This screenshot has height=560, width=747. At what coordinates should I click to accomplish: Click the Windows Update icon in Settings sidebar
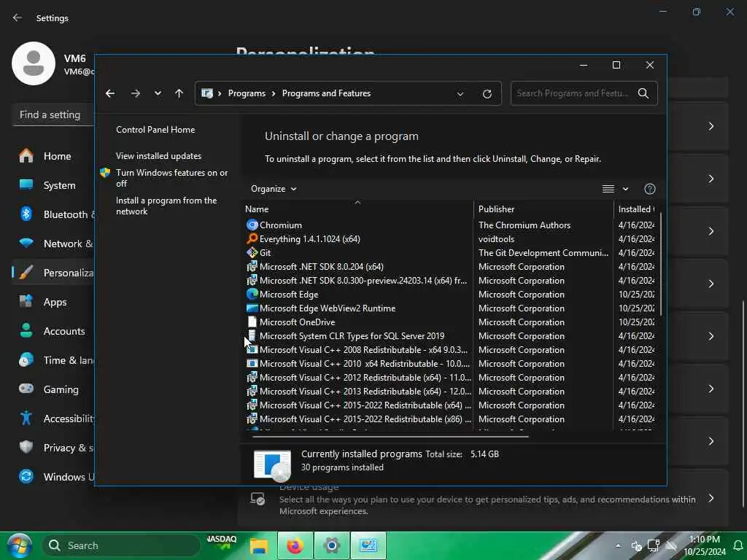click(26, 476)
